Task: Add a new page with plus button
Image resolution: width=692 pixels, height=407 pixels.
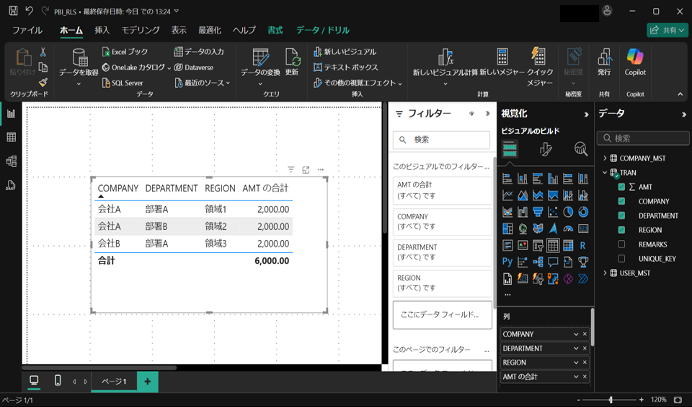Action: point(147,381)
